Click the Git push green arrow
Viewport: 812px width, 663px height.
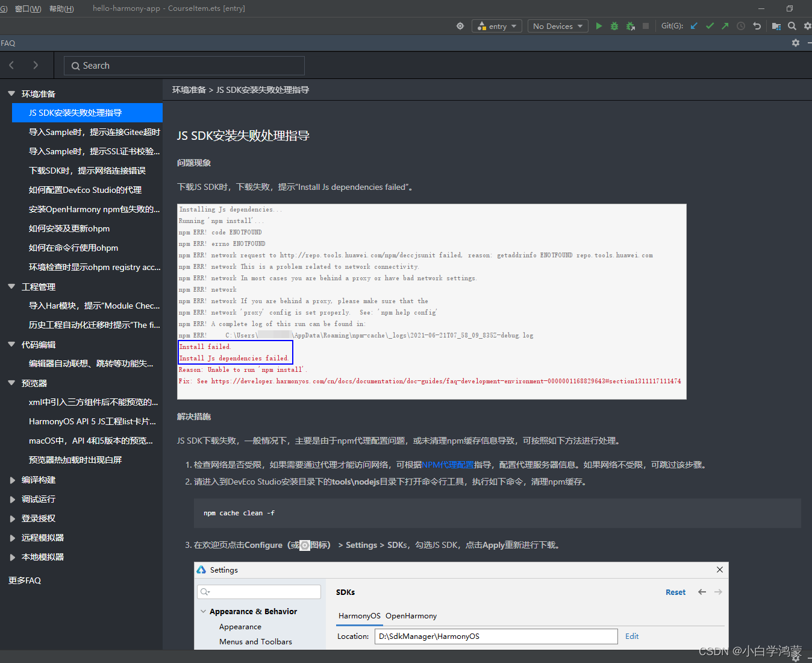[x=725, y=26]
